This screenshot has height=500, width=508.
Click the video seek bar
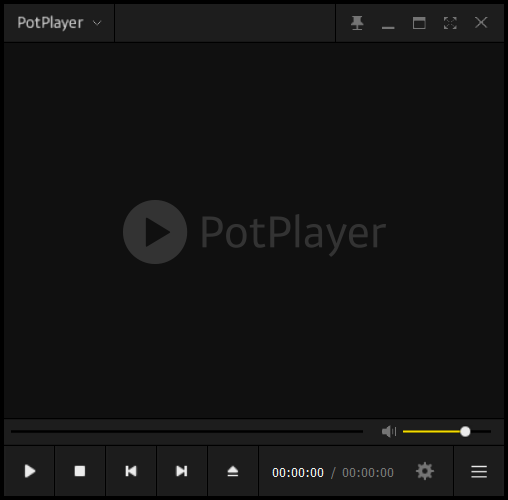pyautogui.click(x=187, y=431)
